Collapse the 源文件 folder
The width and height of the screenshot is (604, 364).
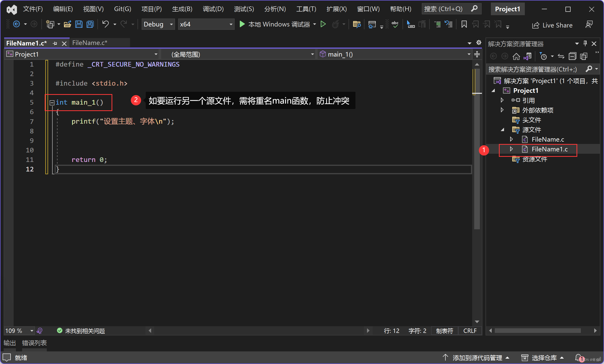click(502, 130)
